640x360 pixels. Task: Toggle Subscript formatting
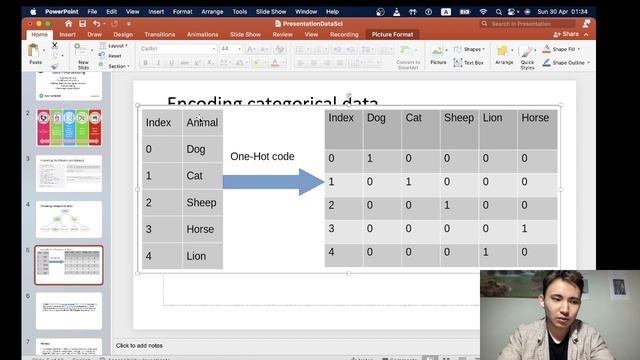tap(210, 62)
